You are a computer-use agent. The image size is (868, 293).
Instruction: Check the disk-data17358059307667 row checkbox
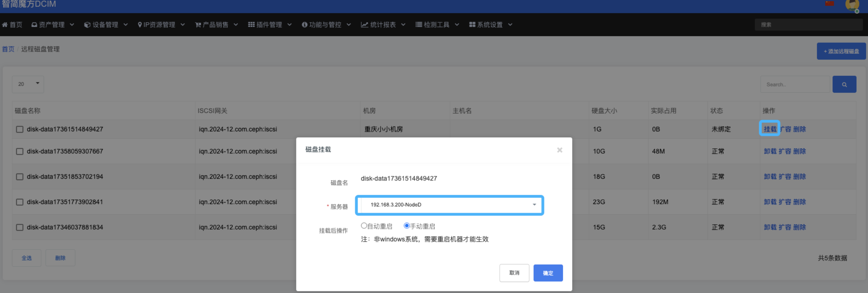pos(20,151)
